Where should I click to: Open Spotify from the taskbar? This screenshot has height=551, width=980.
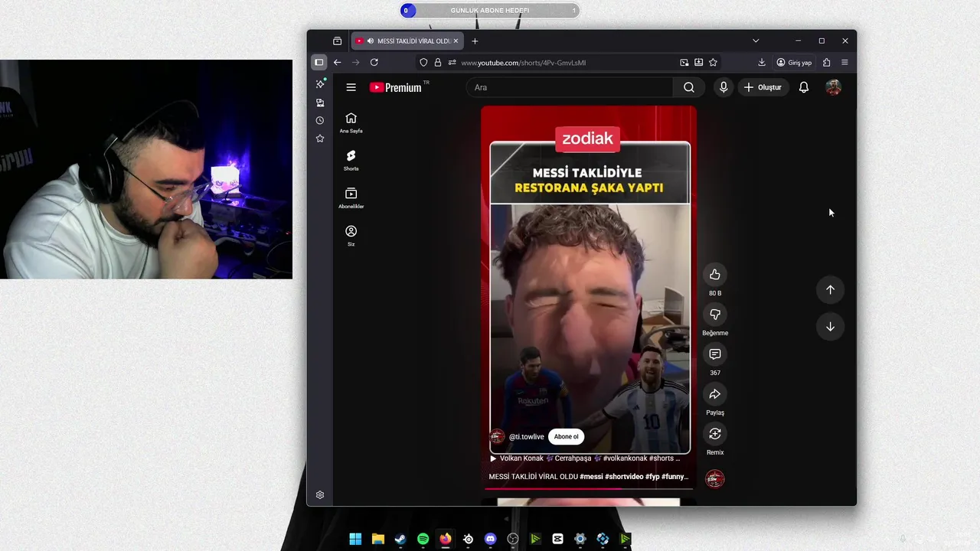pyautogui.click(x=423, y=539)
